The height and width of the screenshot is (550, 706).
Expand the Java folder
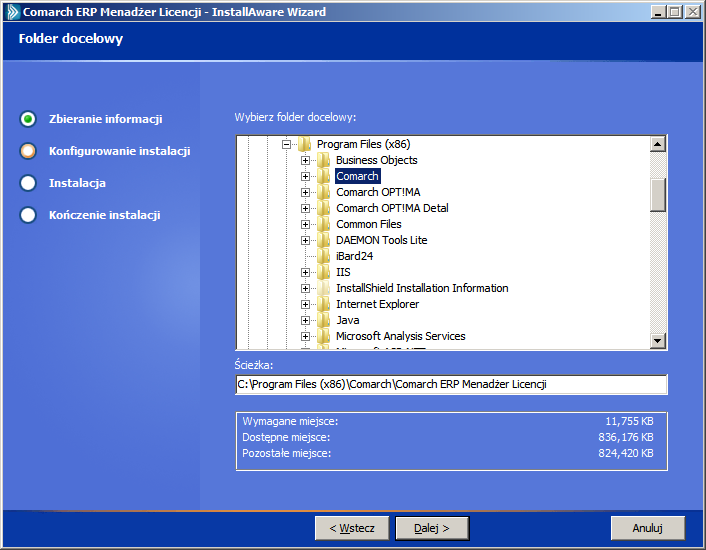(x=305, y=320)
